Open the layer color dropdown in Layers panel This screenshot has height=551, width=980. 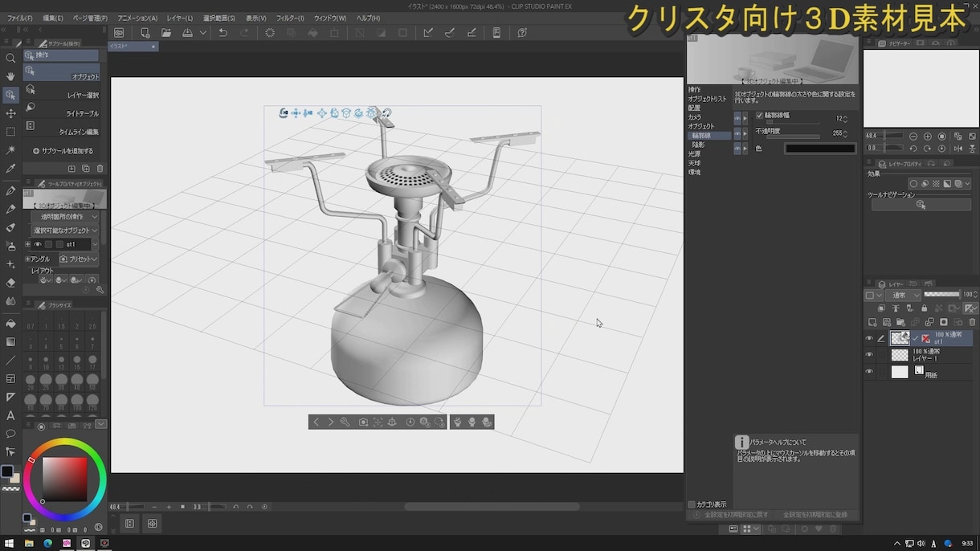click(872, 295)
